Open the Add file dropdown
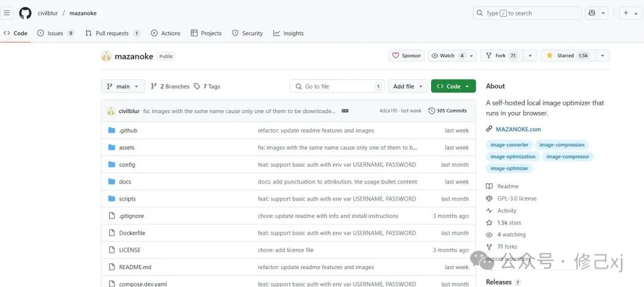This screenshot has width=644, height=287. (408, 86)
